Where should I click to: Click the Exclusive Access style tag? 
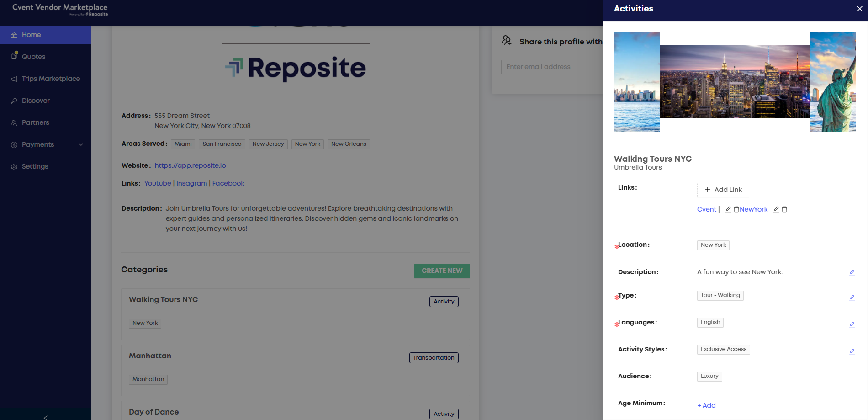pos(723,349)
